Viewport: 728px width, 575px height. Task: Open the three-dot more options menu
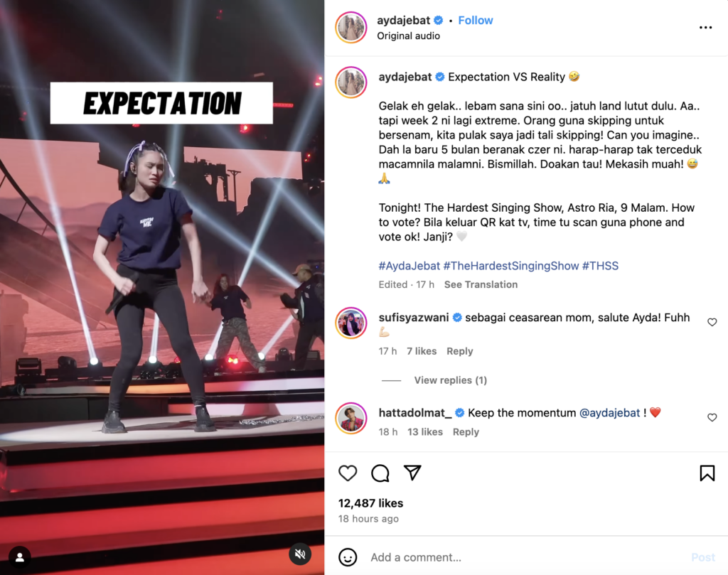point(705,28)
